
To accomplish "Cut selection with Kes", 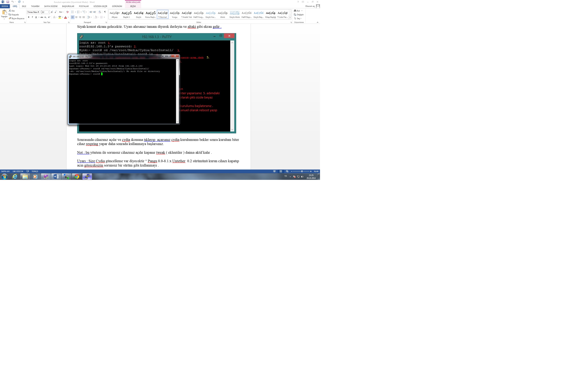I will [x=12, y=11].
